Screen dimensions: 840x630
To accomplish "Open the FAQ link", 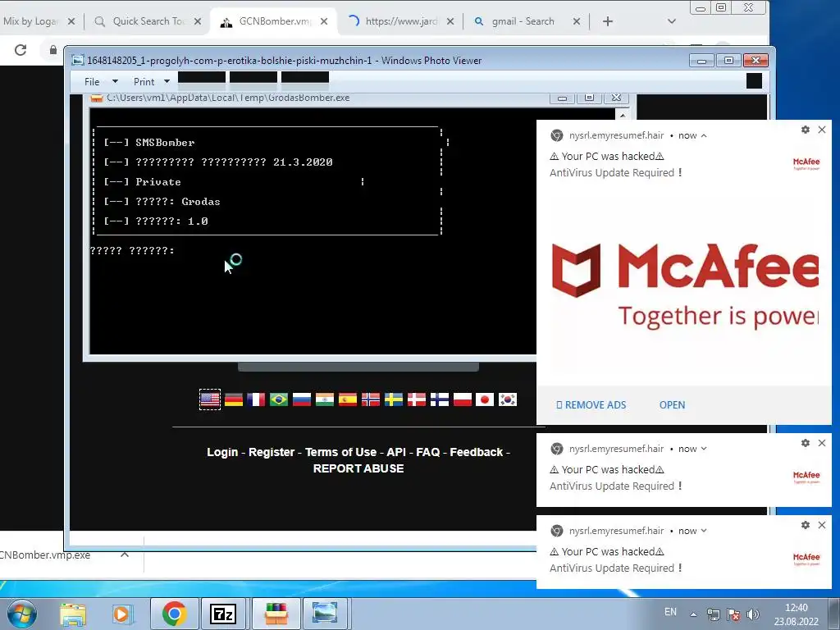I will click(x=428, y=452).
